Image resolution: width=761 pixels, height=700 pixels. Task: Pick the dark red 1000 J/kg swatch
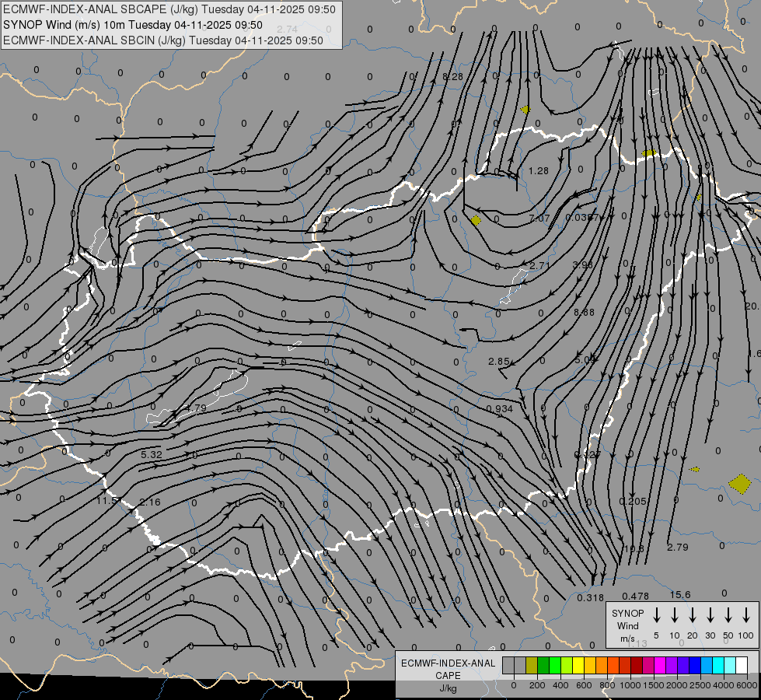click(x=637, y=666)
